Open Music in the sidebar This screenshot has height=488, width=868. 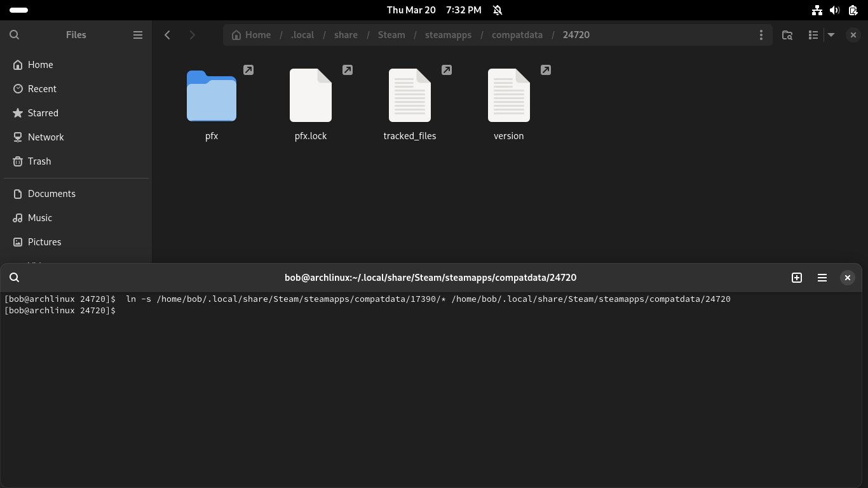tap(76, 218)
